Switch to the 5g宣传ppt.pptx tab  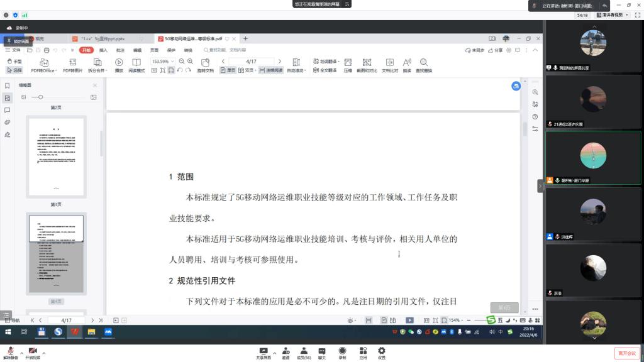[104, 38]
